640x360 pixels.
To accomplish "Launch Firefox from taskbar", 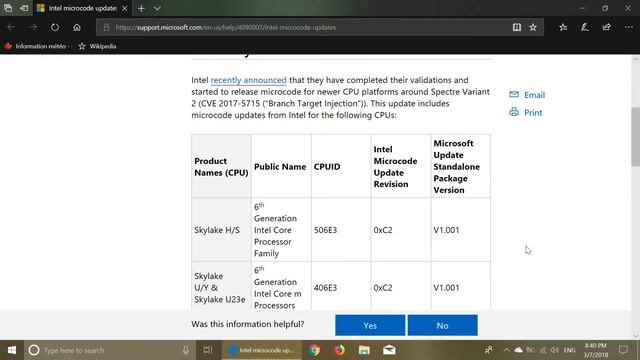I will pos(339,350).
